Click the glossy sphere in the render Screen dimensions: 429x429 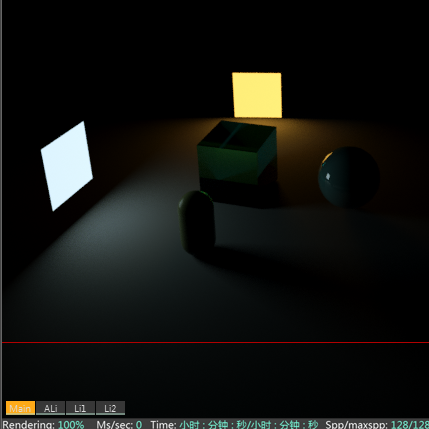coord(349,177)
